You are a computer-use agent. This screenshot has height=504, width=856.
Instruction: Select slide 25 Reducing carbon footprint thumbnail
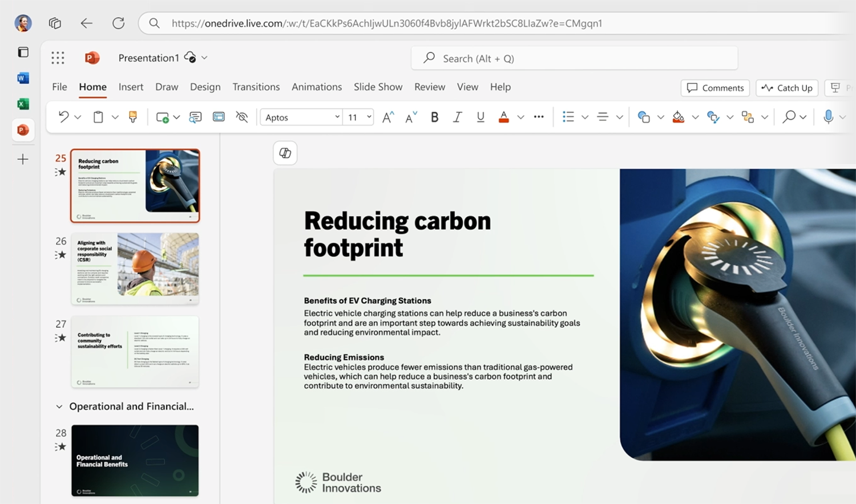coord(135,186)
